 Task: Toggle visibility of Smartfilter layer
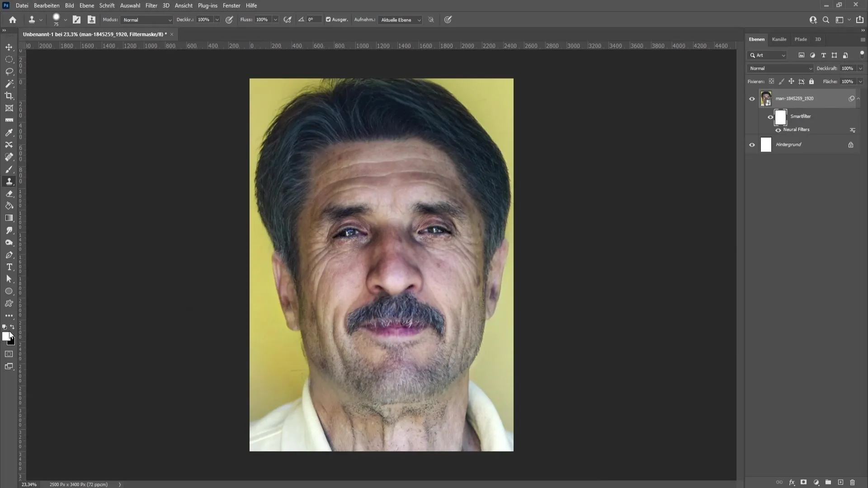(770, 116)
